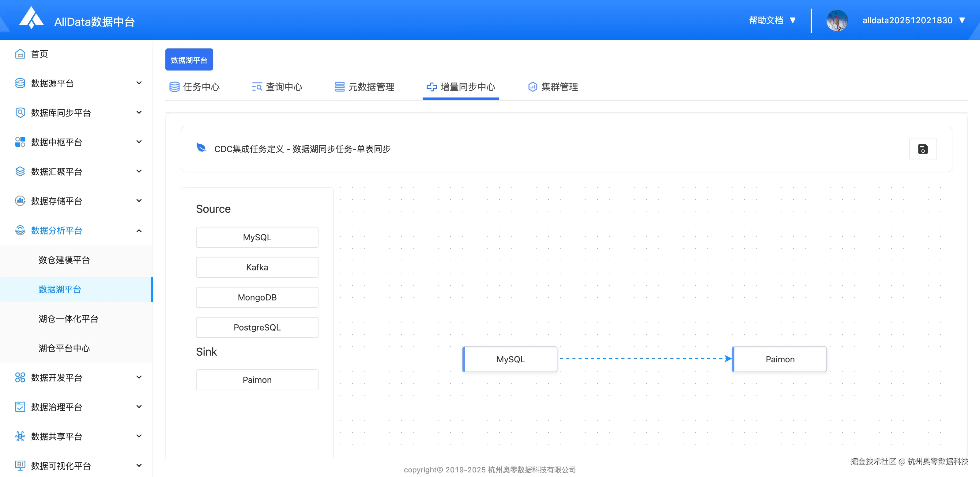Click the user avatar picture

[x=837, y=21]
